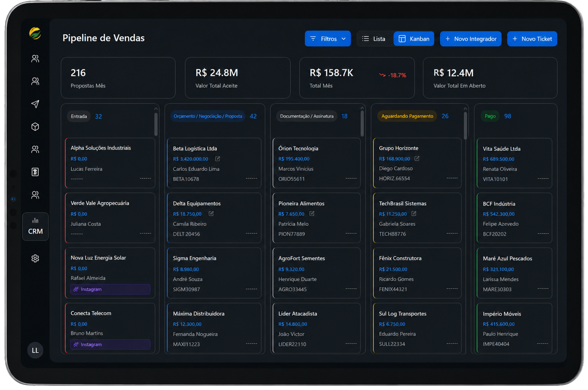Expand the Filtros dropdown
This screenshot has width=588, height=390.
point(328,39)
